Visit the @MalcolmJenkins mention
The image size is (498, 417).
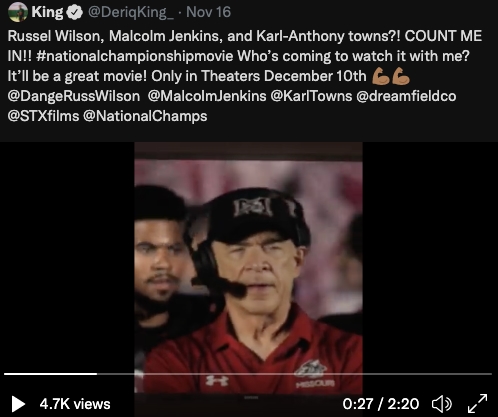[207, 96]
